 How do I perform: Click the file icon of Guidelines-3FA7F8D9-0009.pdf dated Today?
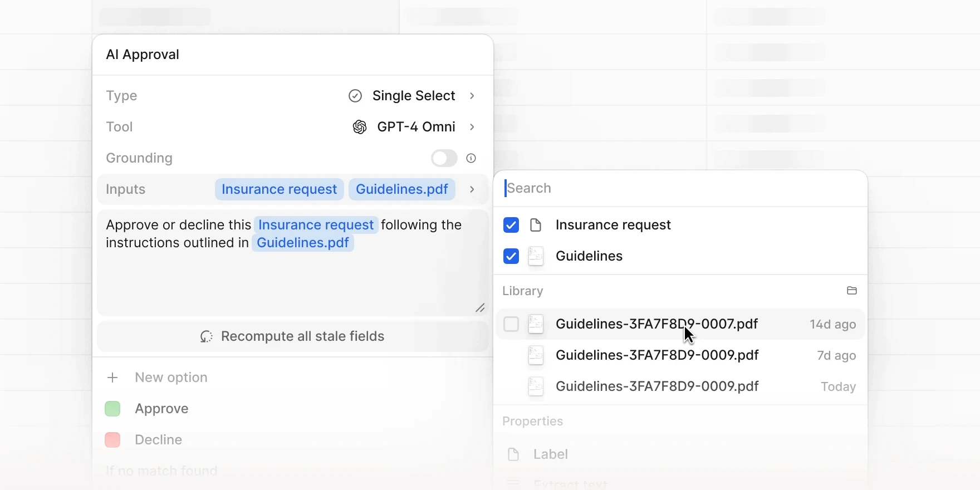536,386
